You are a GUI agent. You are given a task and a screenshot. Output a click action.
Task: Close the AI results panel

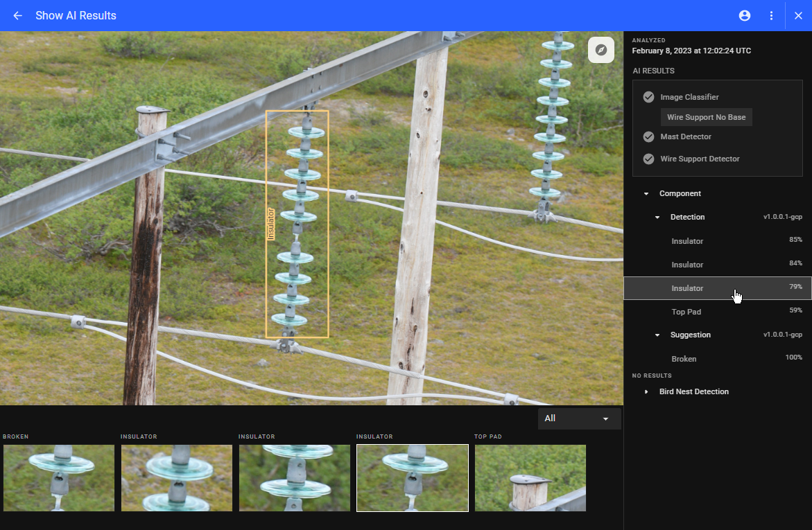pyautogui.click(x=798, y=15)
